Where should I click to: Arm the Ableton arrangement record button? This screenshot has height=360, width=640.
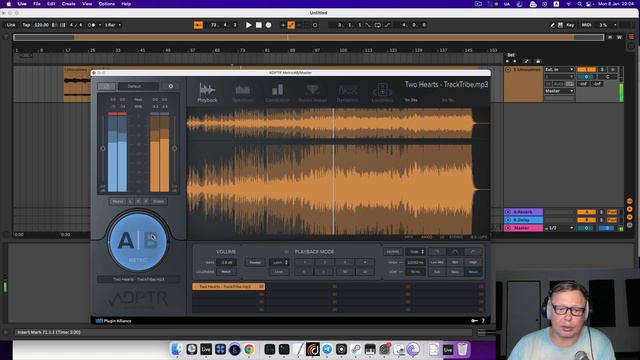point(268,25)
